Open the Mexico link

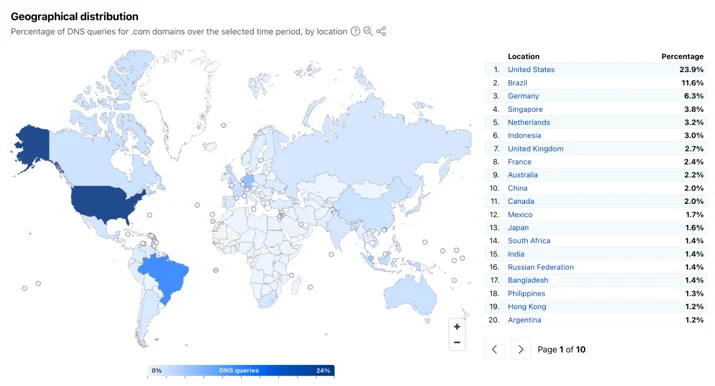[520, 215]
